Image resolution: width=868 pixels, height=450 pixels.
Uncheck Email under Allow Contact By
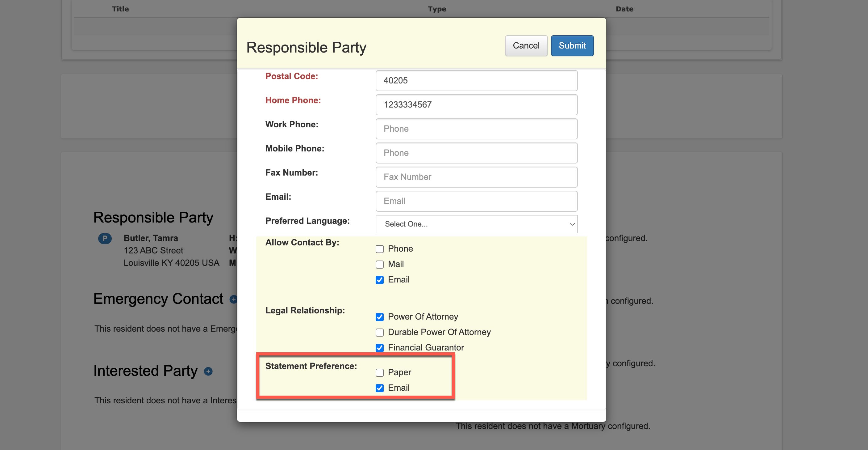pyautogui.click(x=379, y=280)
